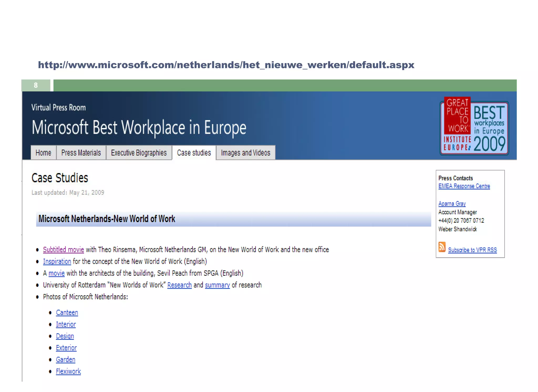This screenshot has width=538, height=392.
Task: Go to the Images and Videos tab
Action: (x=246, y=153)
